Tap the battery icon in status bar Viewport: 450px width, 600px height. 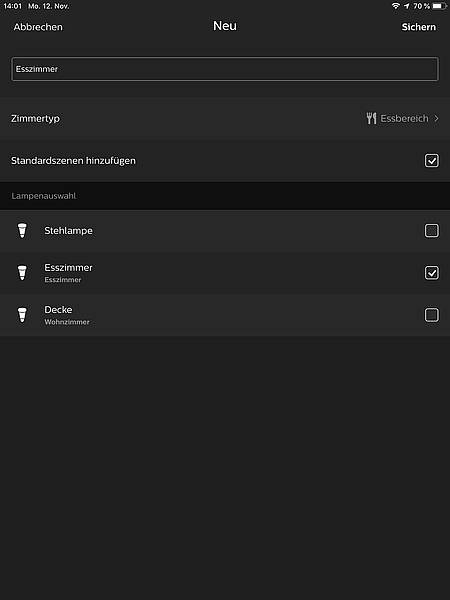440,6
